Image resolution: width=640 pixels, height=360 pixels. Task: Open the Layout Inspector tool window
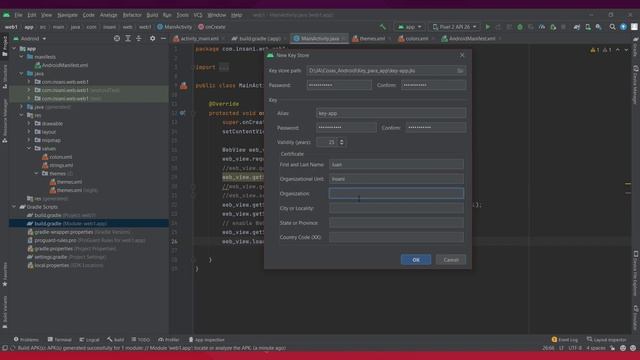pos(606,340)
